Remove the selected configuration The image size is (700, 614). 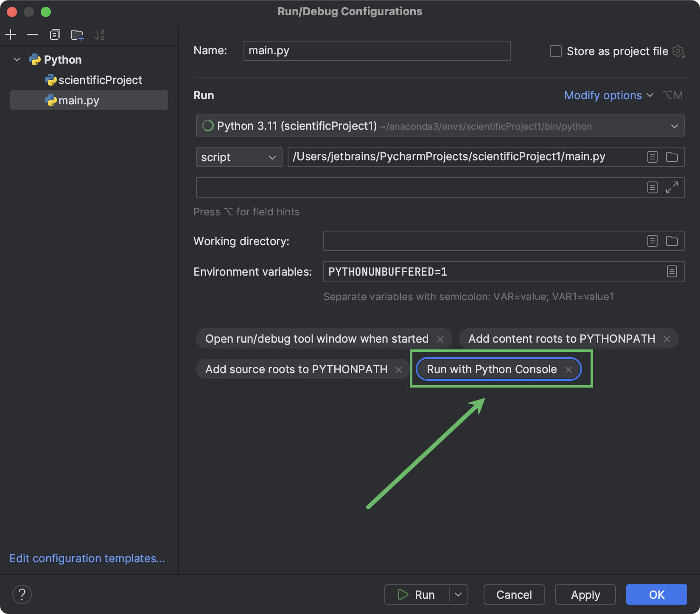(33, 34)
